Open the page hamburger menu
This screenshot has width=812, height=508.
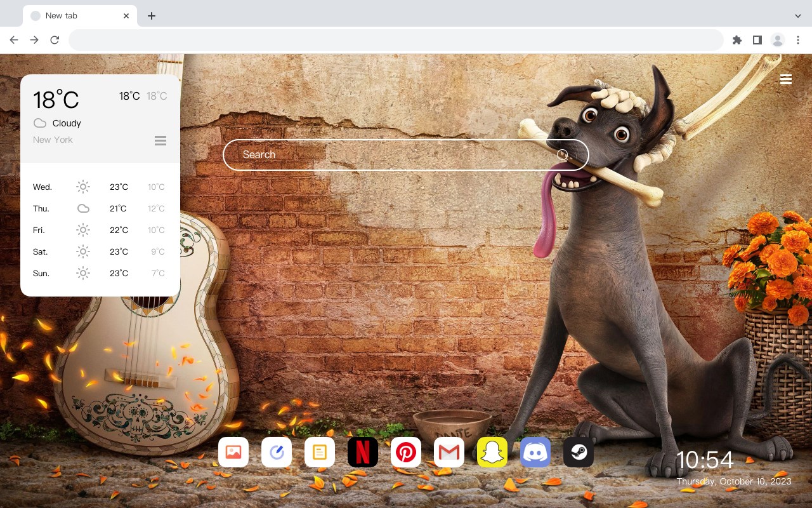[786, 79]
